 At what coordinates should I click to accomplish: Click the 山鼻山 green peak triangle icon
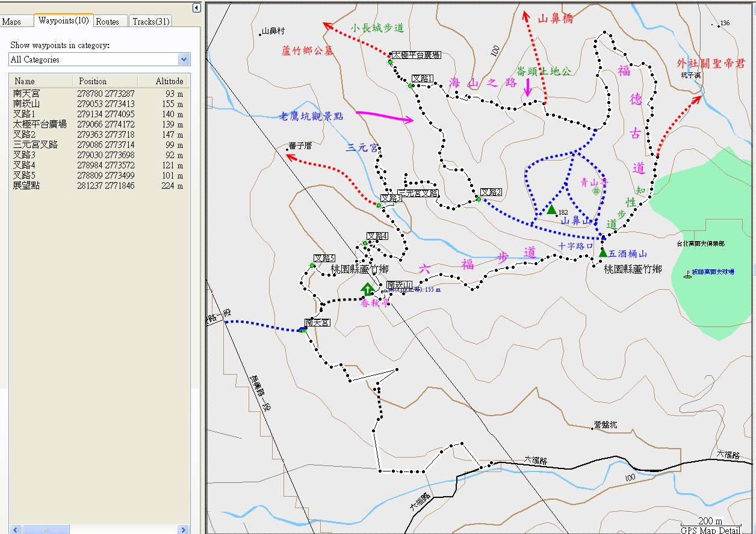pos(551,209)
